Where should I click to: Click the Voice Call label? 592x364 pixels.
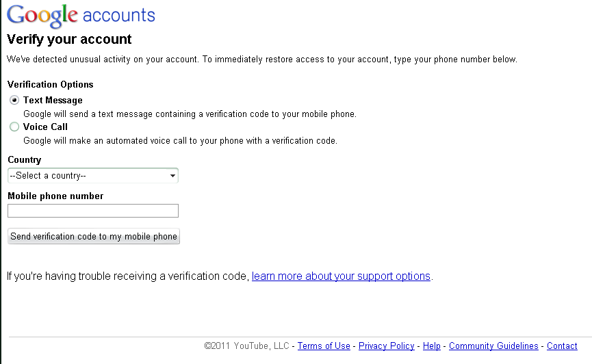[x=45, y=127]
